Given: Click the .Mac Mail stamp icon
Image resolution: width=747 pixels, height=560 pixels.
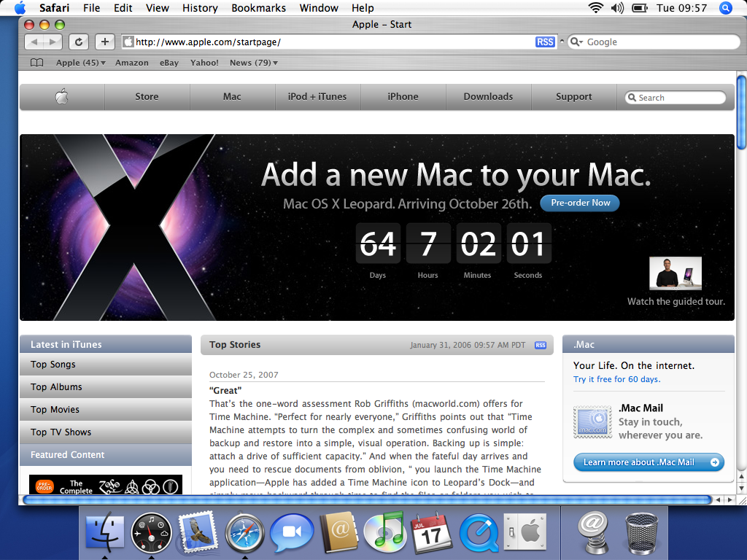Looking at the screenshot, I should coord(592,422).
